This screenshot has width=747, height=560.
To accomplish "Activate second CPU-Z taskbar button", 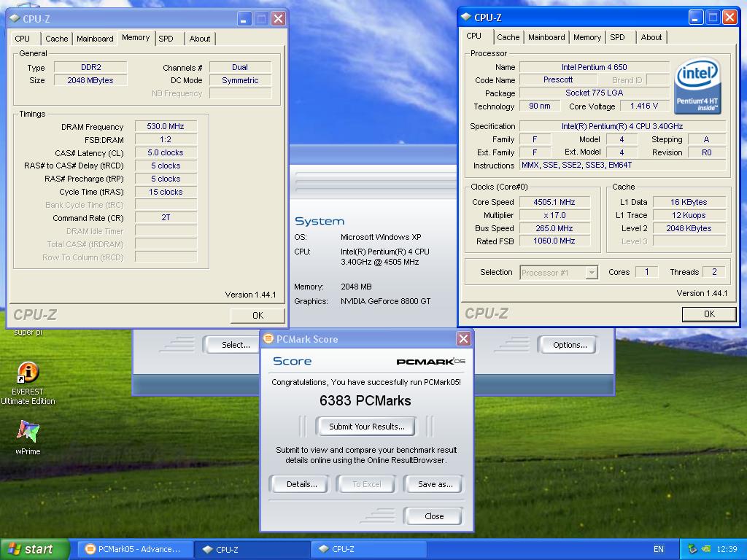I will [368, 549].
